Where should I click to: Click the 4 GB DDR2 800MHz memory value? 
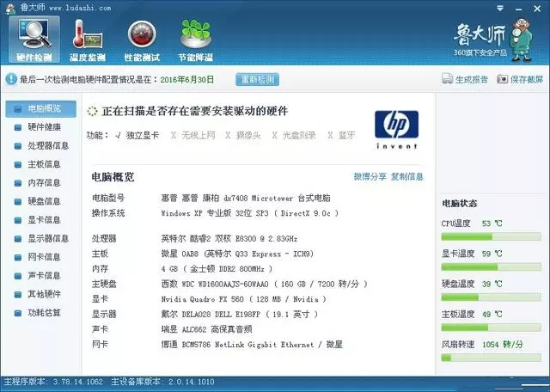tap(217, 269)
